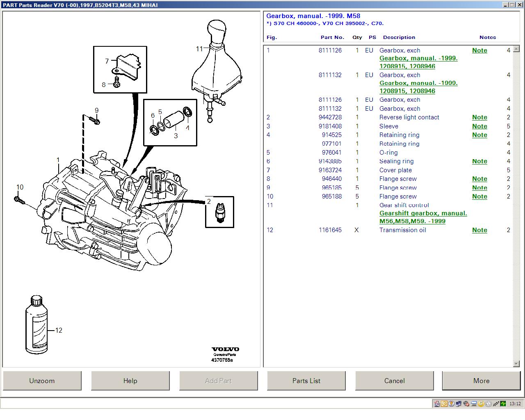This screenshot has width=525, height=420.
Task: Click the O-ring description
Action: (388, 153)
